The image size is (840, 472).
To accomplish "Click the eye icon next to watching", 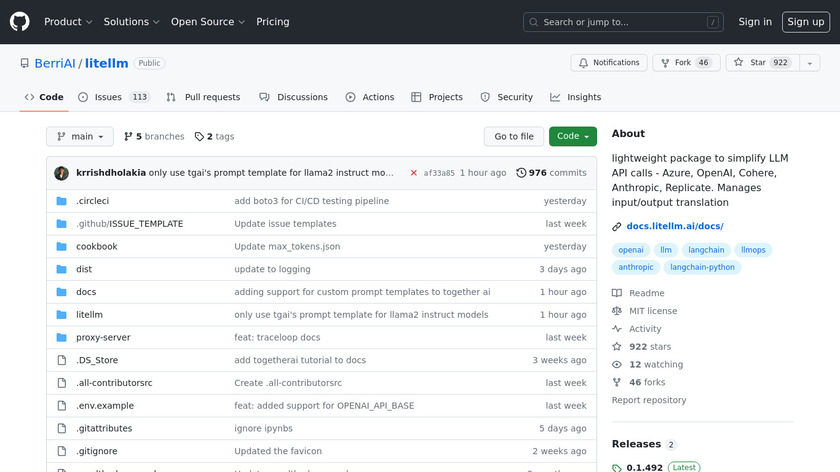I will click(617, 364).
